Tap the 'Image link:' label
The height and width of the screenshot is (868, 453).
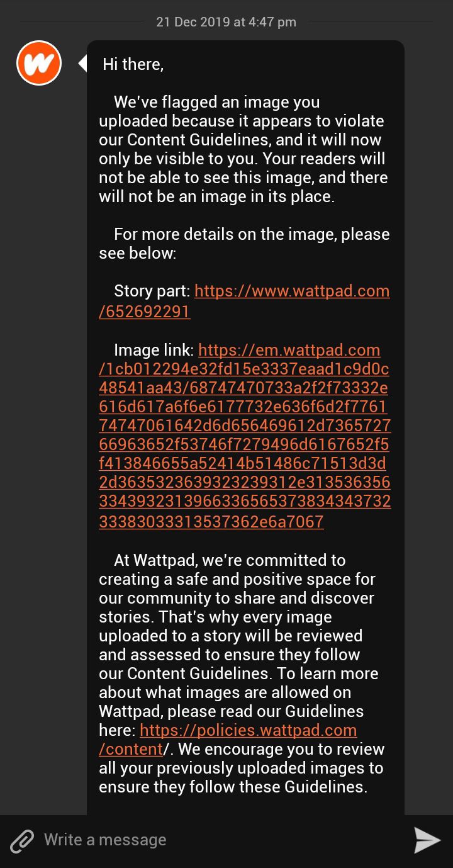click(154, 350)
